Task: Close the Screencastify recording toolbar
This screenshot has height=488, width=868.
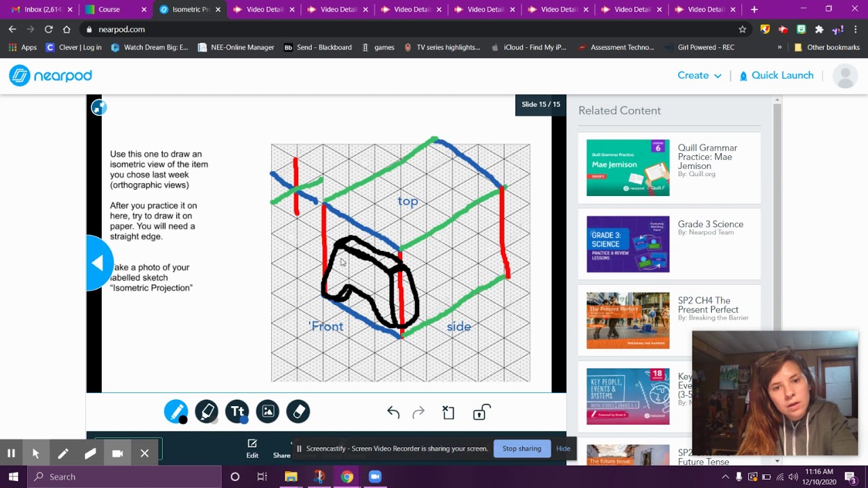Action: tap(144, 453)
